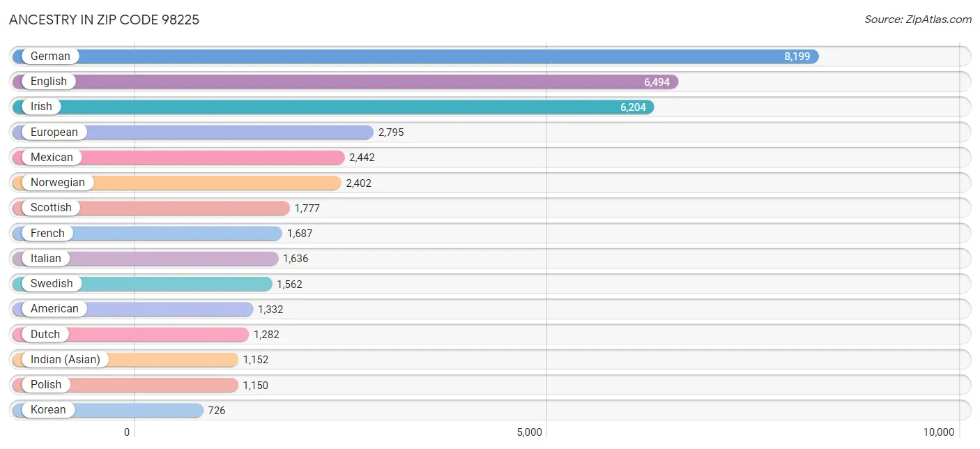Image resolution: width=980 pixels, height=449 pixels.
Task: Click the Polish ancestry label
Action: coord(46,385)
